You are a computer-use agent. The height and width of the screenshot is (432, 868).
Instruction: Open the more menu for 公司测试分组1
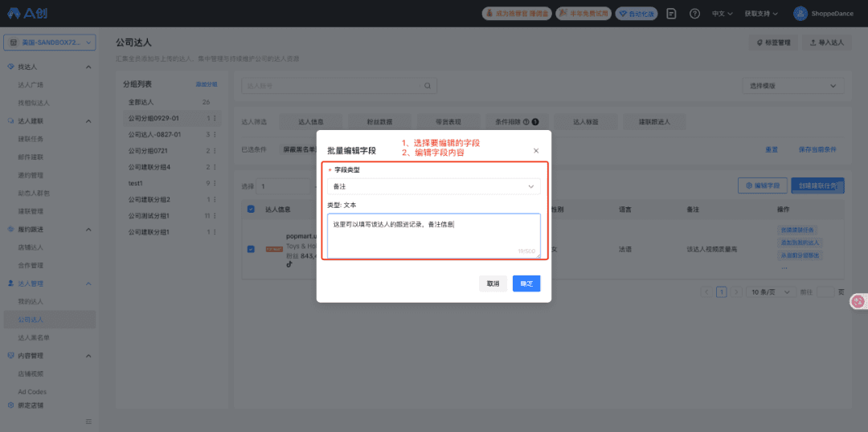pyautogui.click(x=215, y=216)
